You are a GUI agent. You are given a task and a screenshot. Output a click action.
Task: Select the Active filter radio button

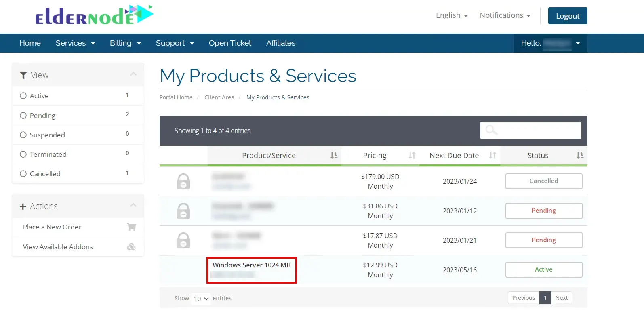coord(23,96)
